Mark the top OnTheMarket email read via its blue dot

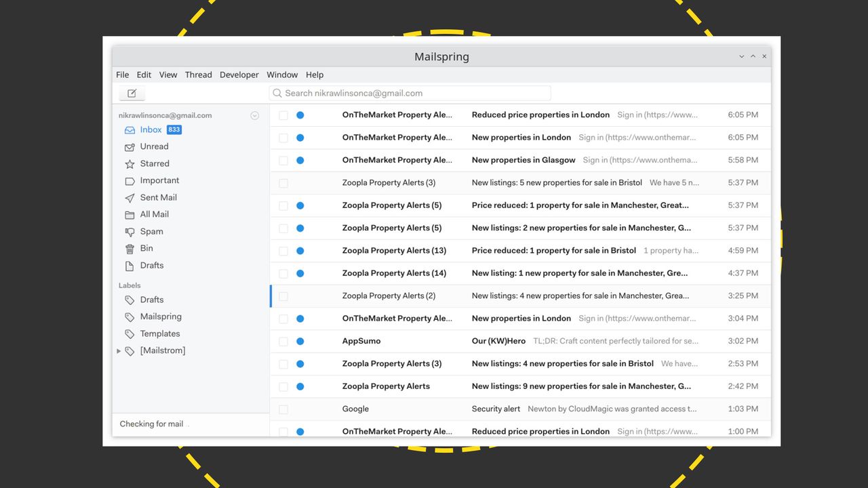pyautogui.click(x=300, y=115)
